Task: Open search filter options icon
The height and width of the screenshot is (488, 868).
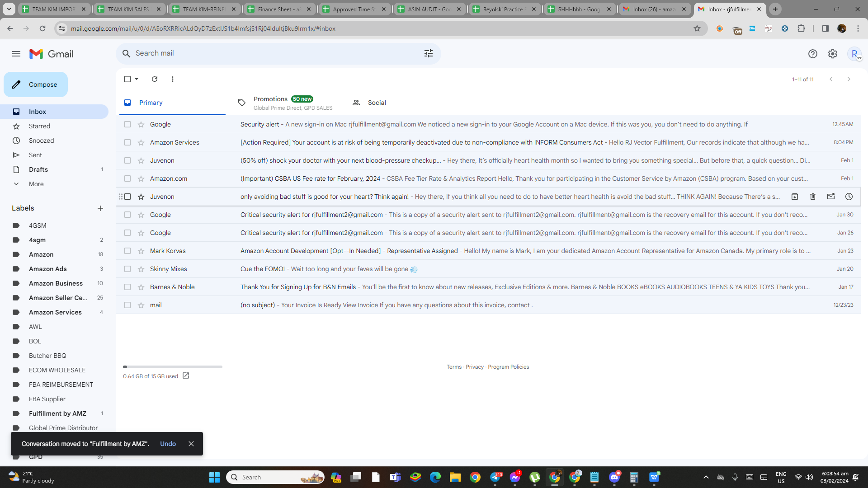Action: (429, 53)
